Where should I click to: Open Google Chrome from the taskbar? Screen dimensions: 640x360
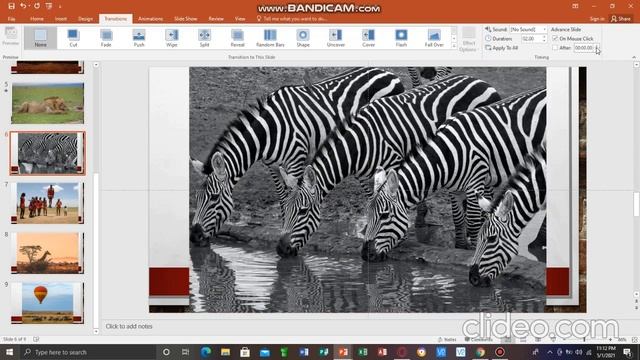click(x=480, y=352)
